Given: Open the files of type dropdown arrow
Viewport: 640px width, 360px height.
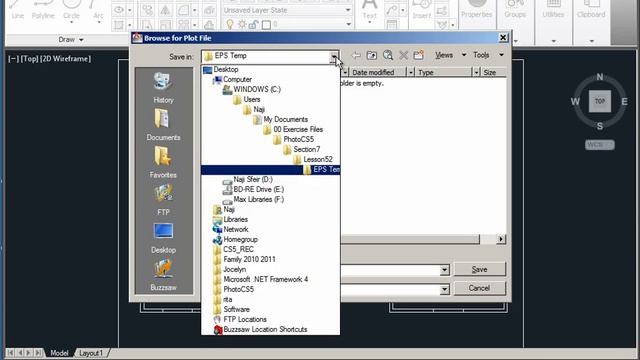Looking at the screenshot, I should (444, 289).
